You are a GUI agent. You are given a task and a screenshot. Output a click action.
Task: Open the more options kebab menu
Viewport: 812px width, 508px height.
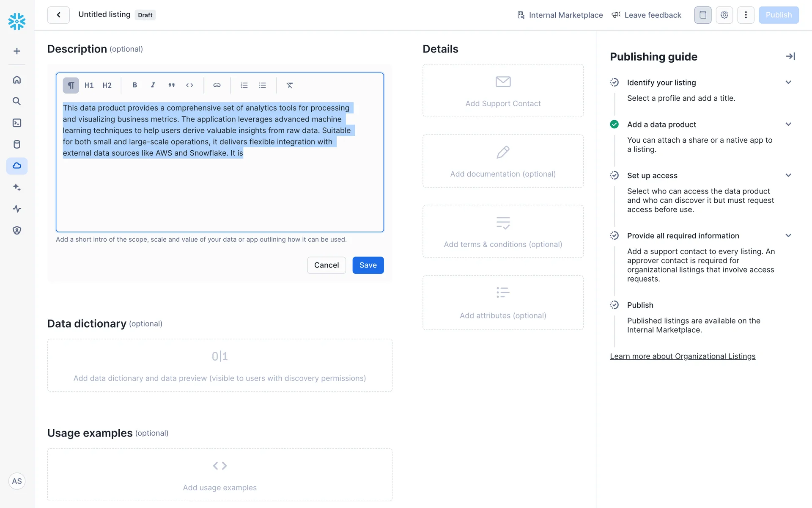(746, 15)
